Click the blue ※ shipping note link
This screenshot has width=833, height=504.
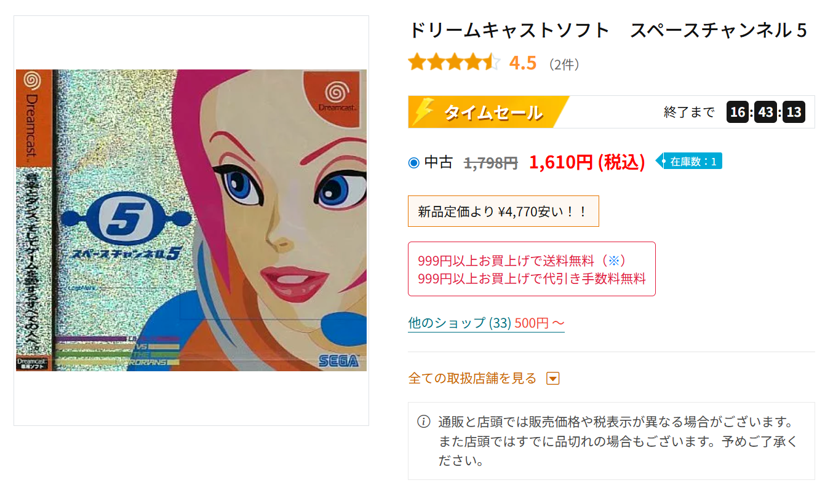coord(614,260)
